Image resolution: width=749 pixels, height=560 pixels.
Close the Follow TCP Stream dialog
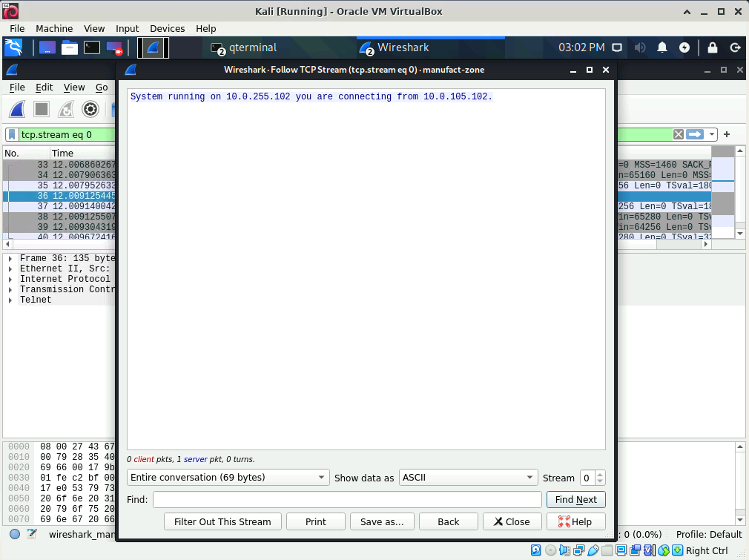point(512,521)
